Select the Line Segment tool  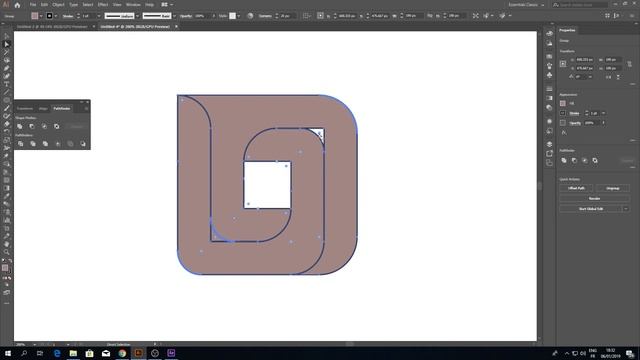point(6,92)
